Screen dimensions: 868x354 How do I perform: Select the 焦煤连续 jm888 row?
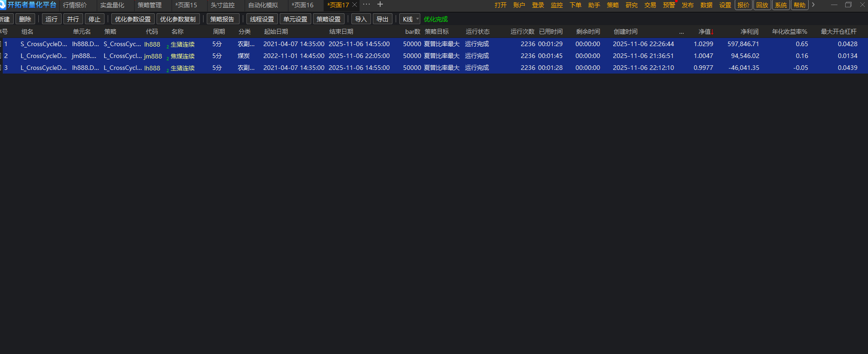click(x=183, y=56)
